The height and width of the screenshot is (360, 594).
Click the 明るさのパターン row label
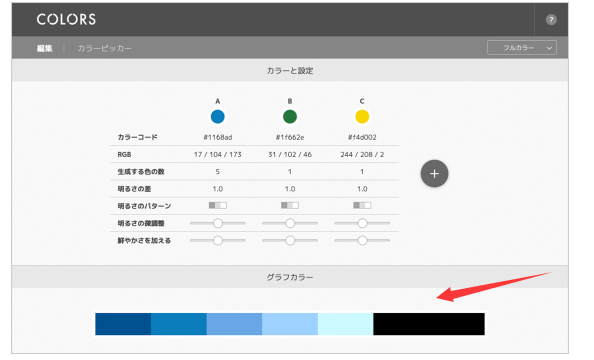pos(144,206)
